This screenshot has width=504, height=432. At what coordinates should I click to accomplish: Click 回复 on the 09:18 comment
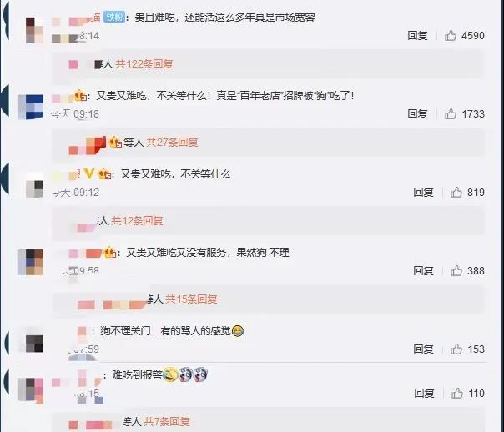[417, 113]
